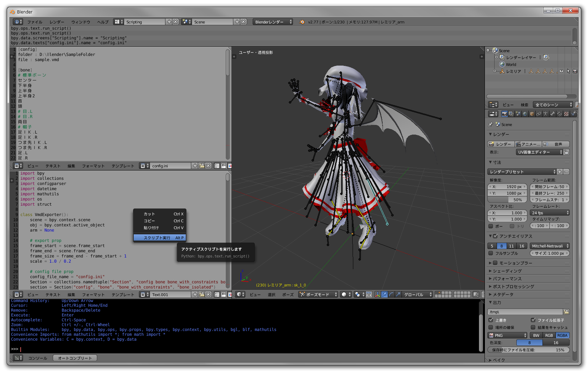Open the Mitchell-Netravali filter dropdown
This screenshot has width=588, height=371.
pyautogui.click(x=550, y=246)
